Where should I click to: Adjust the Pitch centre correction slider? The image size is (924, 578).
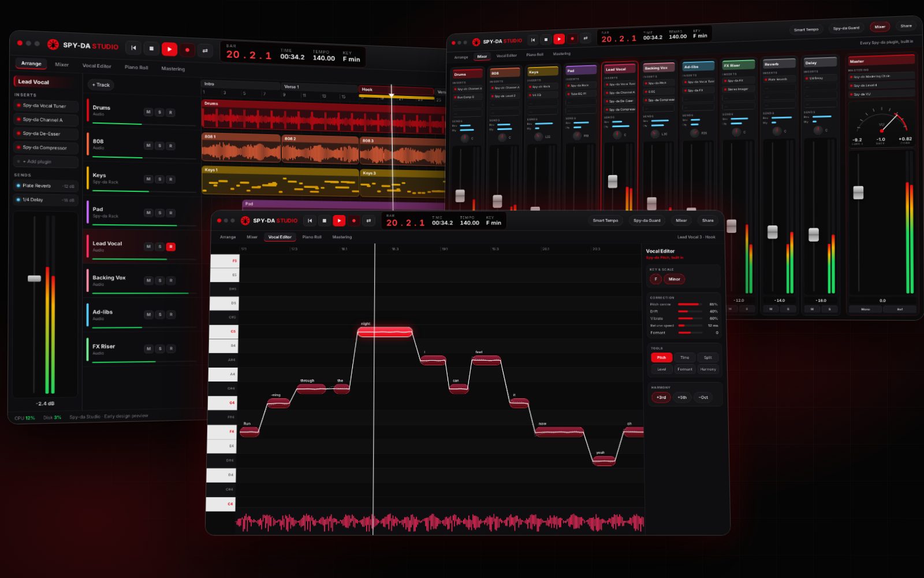(x=690, y=304)
